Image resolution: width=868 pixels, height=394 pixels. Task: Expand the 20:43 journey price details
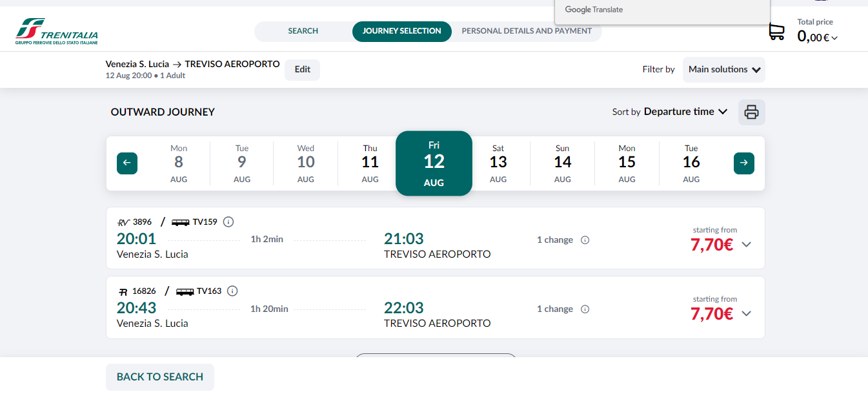tap(747, 314)
